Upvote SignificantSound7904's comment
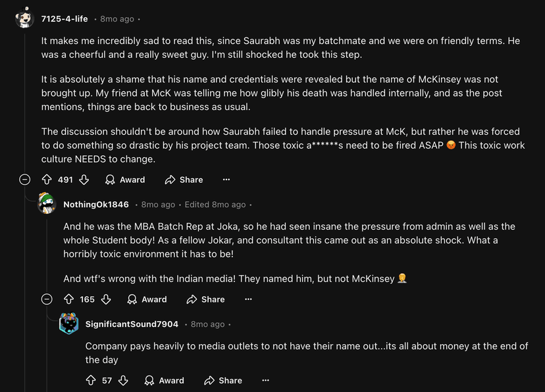 point(91,380)
